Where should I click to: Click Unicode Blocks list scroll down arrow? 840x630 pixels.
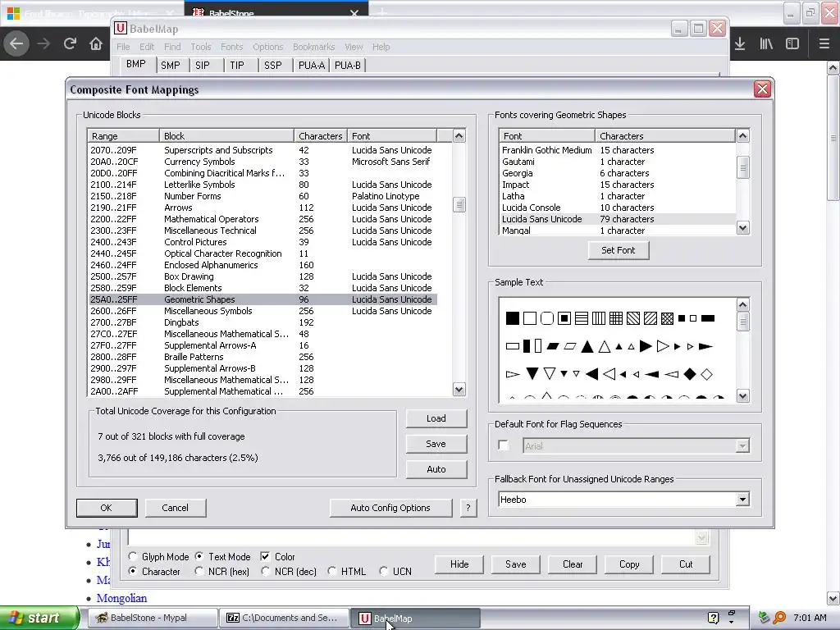point(459,390)
